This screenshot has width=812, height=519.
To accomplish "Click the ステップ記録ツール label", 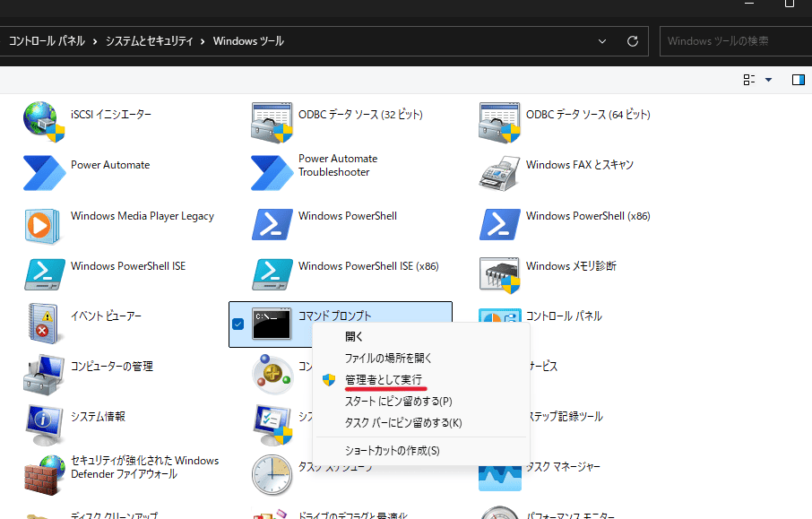I will (565, 417).
